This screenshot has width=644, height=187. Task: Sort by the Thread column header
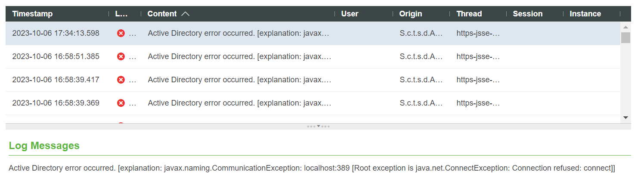[469, 14]
